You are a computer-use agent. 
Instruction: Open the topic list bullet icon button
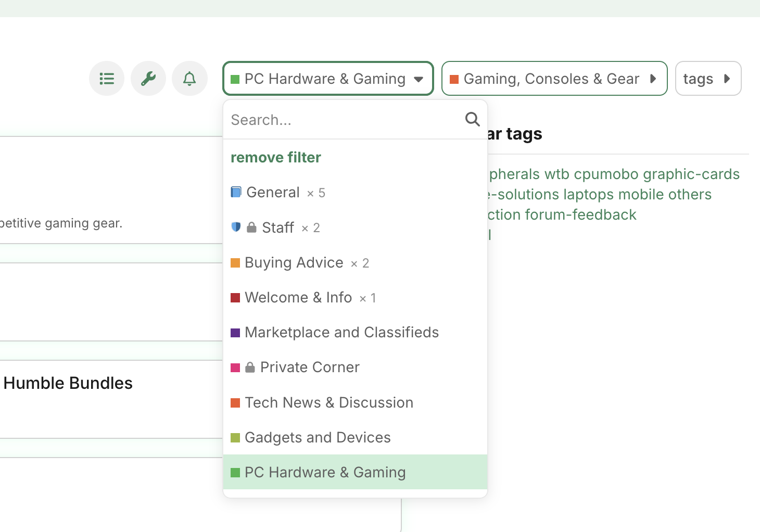pos(107,79)
